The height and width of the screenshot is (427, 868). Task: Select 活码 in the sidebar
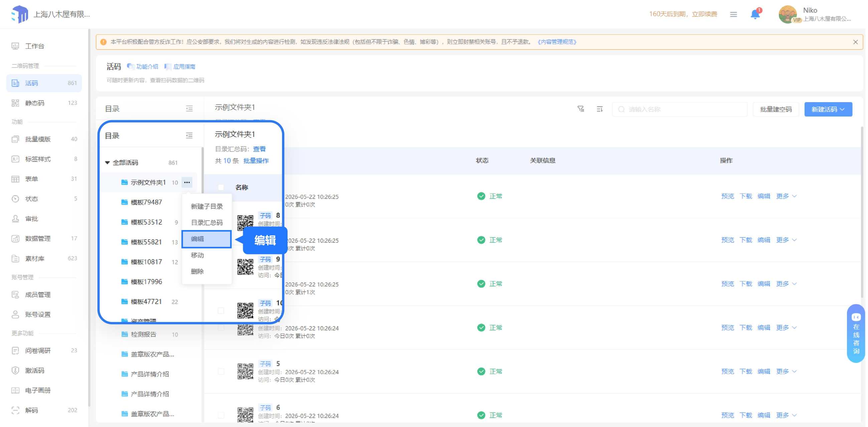44,83
